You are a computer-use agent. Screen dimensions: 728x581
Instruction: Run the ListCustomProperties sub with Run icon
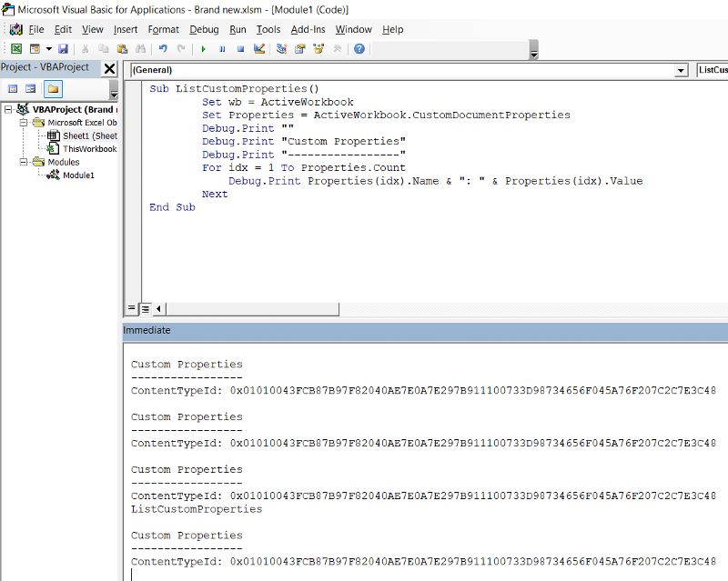203,47
